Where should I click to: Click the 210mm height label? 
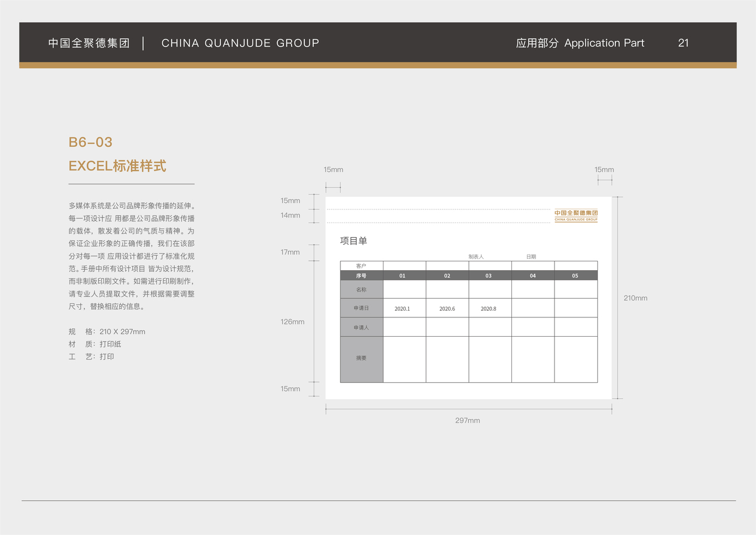tap(635, 298)
